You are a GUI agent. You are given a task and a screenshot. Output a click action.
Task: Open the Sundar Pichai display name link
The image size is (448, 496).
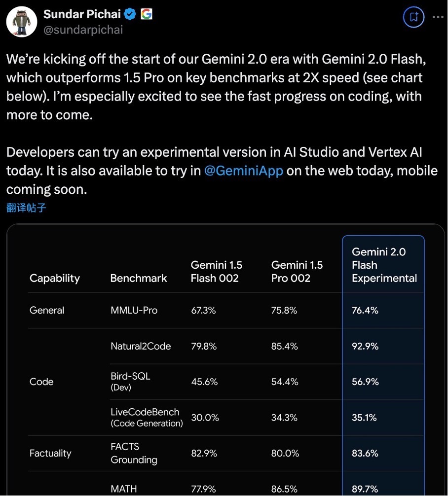point(82,14)
